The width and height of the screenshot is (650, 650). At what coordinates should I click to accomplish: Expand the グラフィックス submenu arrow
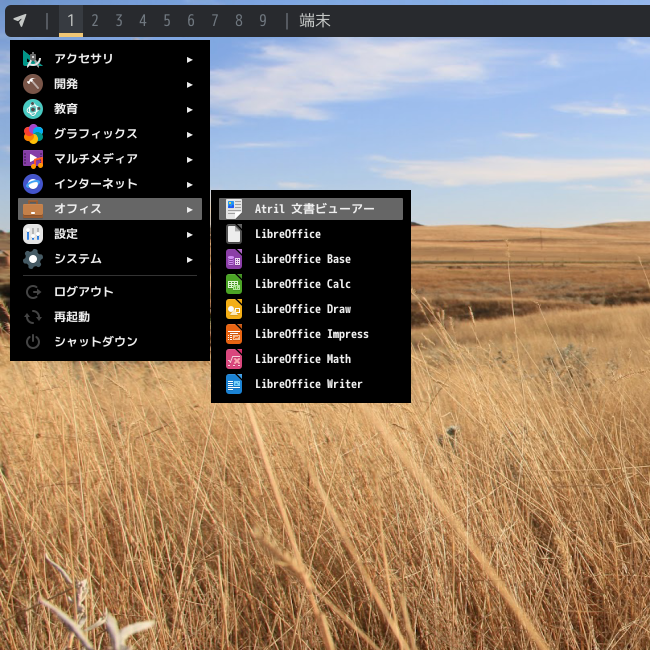click(x=189, y=135)
